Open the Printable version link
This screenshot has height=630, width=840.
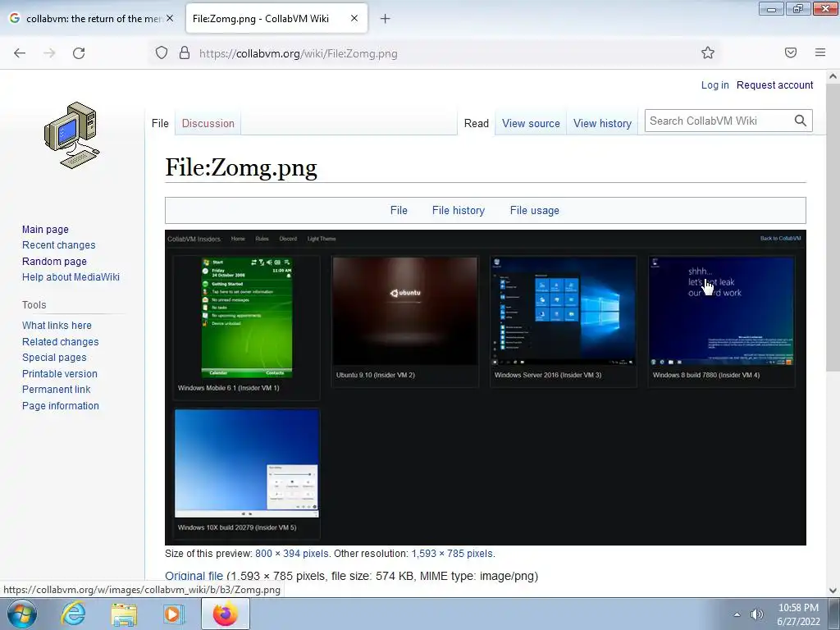click(59, 374)
